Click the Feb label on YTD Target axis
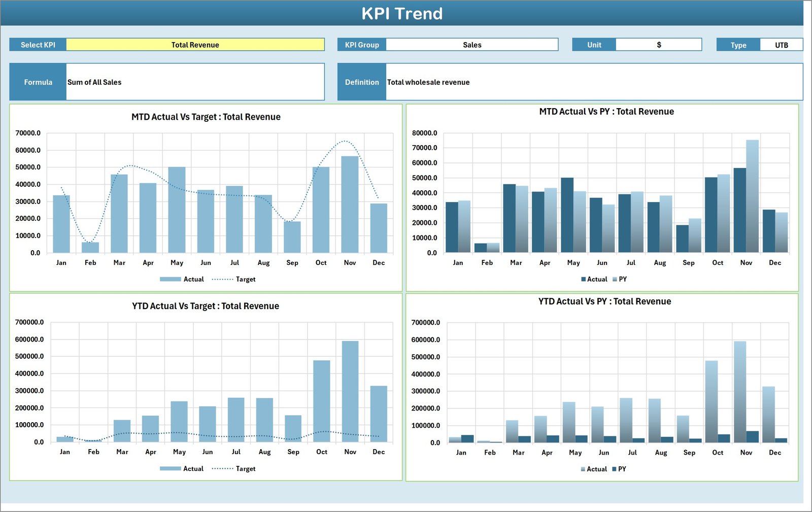 [x=93, y=452]
